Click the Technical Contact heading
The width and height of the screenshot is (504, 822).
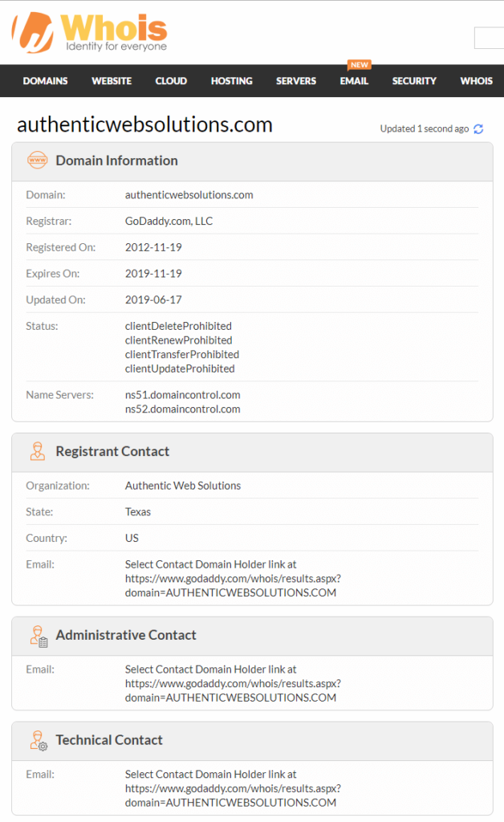[109, 739]
